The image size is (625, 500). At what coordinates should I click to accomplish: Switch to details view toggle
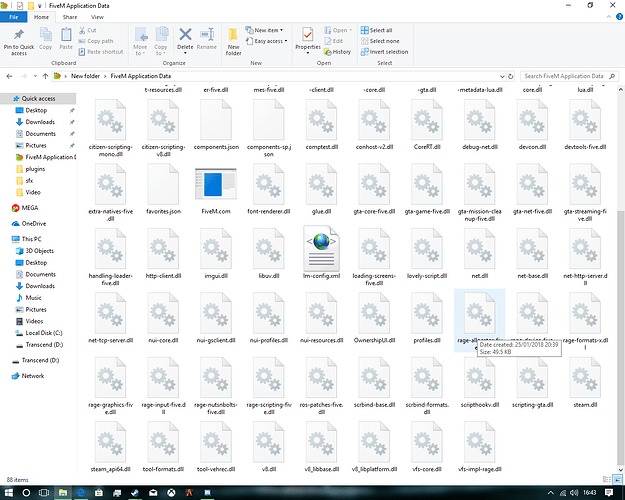[607, 480]
